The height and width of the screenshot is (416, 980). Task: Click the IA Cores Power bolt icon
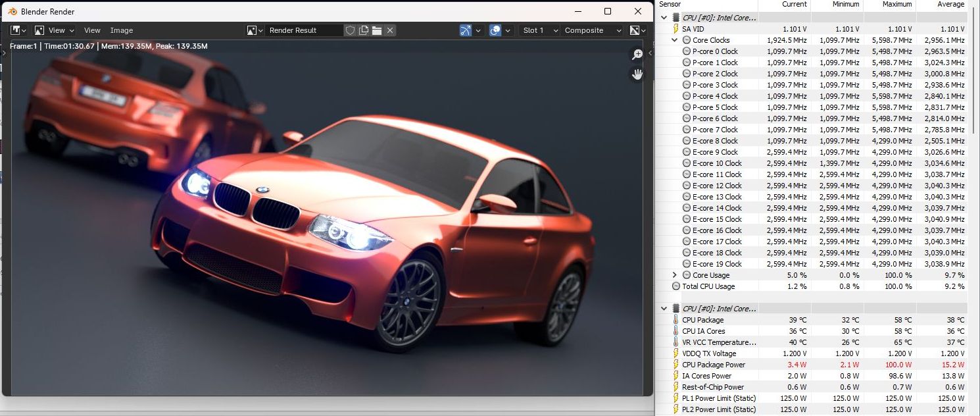click(675, 376)
